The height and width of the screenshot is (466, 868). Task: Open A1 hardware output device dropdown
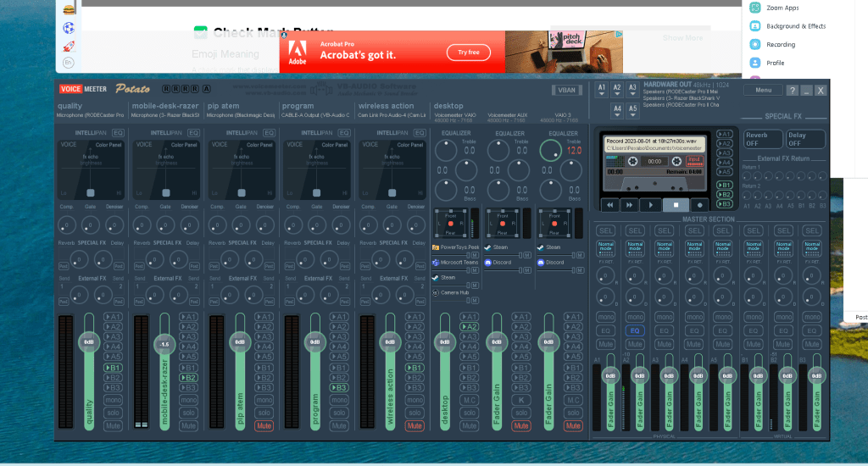point(602,90)
